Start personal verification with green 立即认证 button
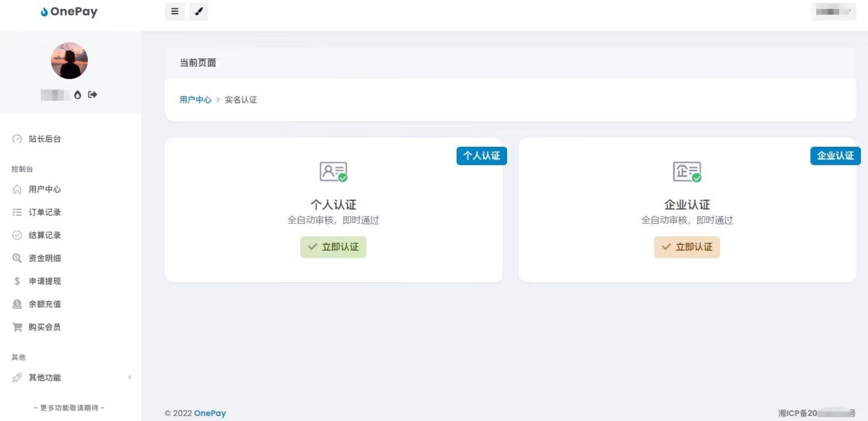868x421 pixels. (x=333, y=247)
